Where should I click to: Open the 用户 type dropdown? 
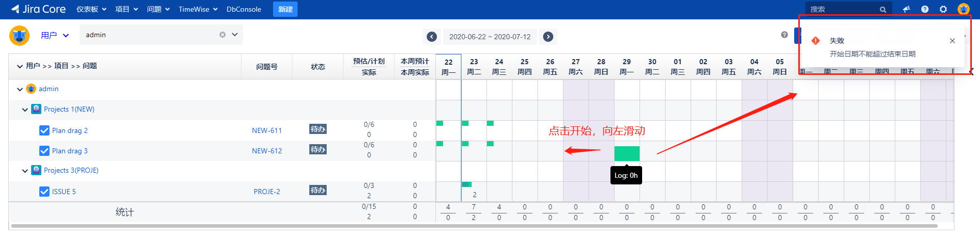[55, 35]
